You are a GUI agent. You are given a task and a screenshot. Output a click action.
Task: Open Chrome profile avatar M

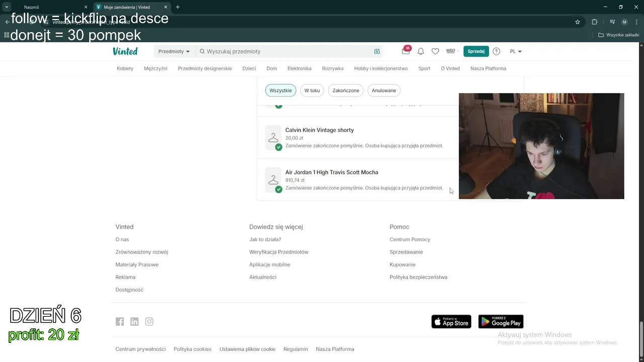pyautogui.click(x=624, y=22)
